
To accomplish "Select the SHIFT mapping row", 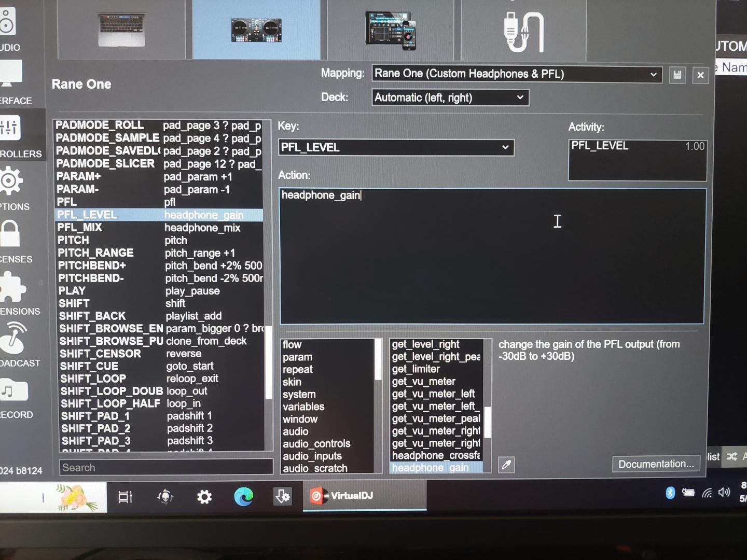I will (160, 303).
